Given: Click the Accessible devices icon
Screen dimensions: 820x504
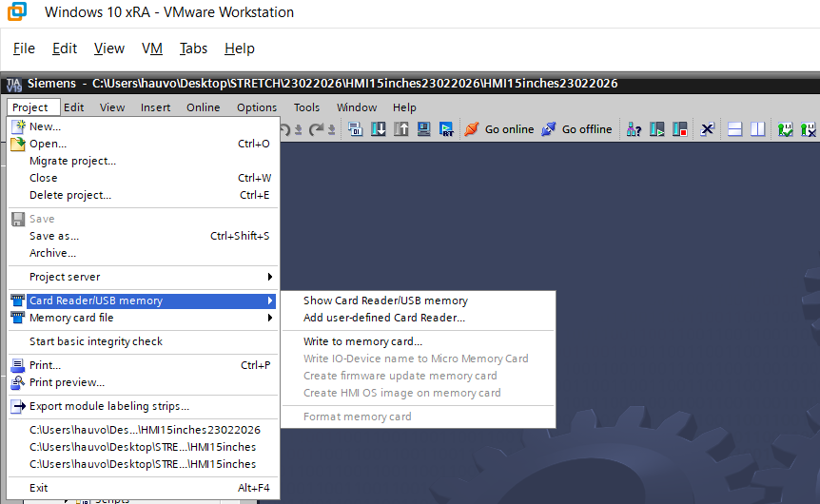Looking at the screenshot, I should (x=634, y=129).
